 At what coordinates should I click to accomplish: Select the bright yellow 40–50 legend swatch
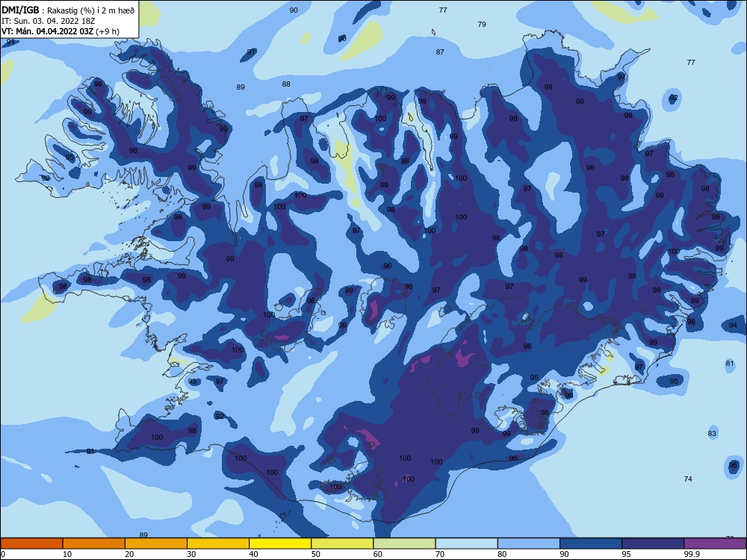click(x=280, y=544)
